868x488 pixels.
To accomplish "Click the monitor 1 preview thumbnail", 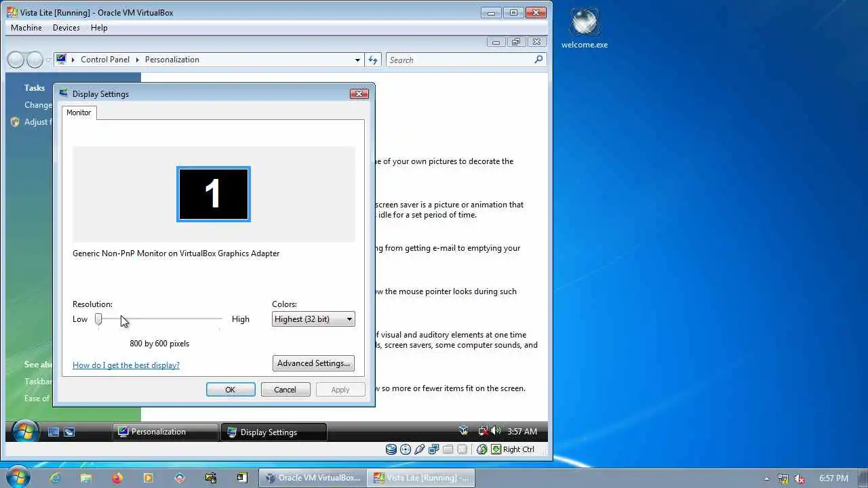I will coord(214,194).
